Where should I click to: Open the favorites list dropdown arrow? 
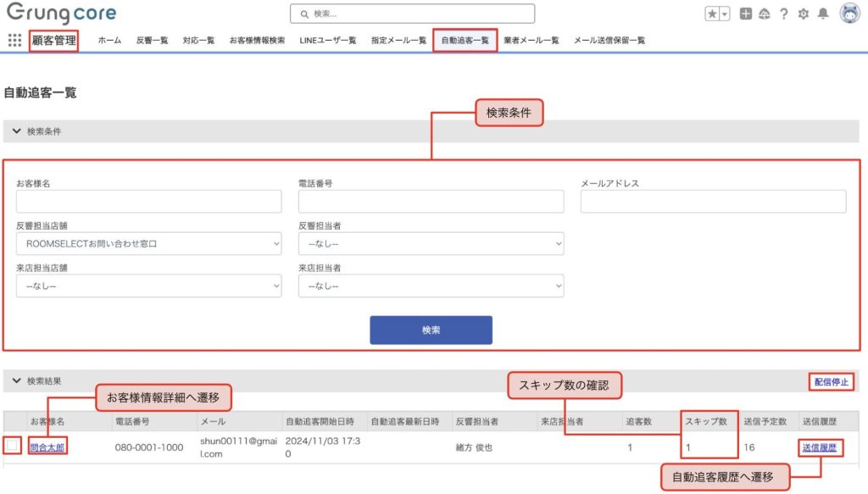pos(725,14)
